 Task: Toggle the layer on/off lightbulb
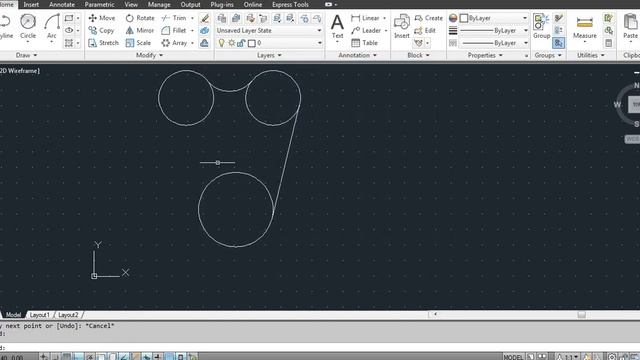tap(221, 42)
